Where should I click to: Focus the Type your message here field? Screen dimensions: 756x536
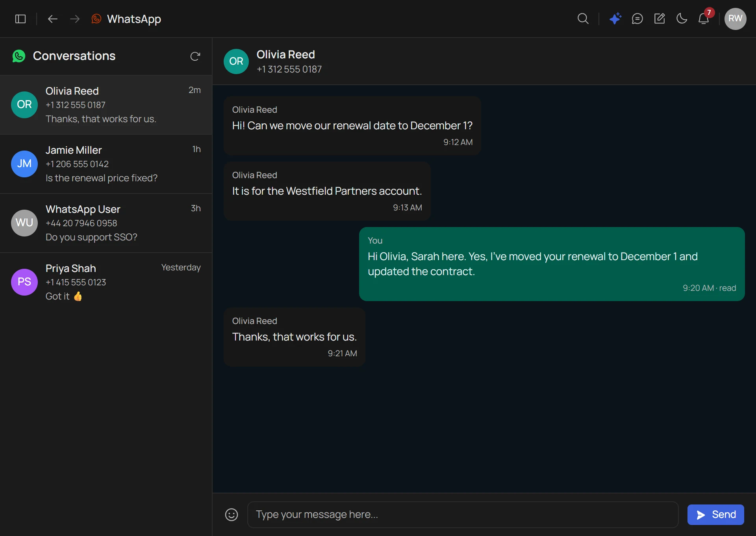(x=463, y=514)
